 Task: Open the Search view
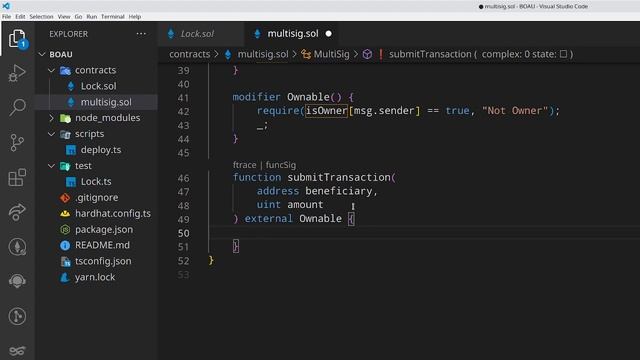pyautogui.click(x=17, y=107)
